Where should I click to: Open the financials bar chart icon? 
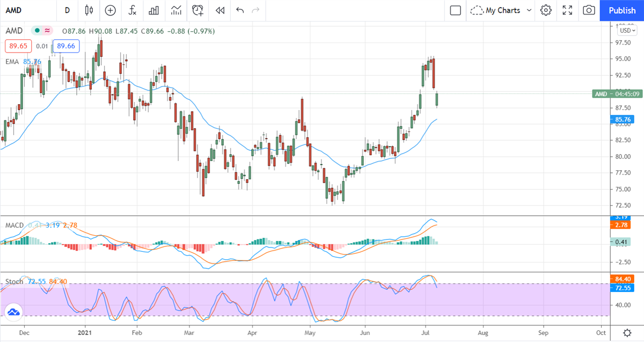[154, 10]
